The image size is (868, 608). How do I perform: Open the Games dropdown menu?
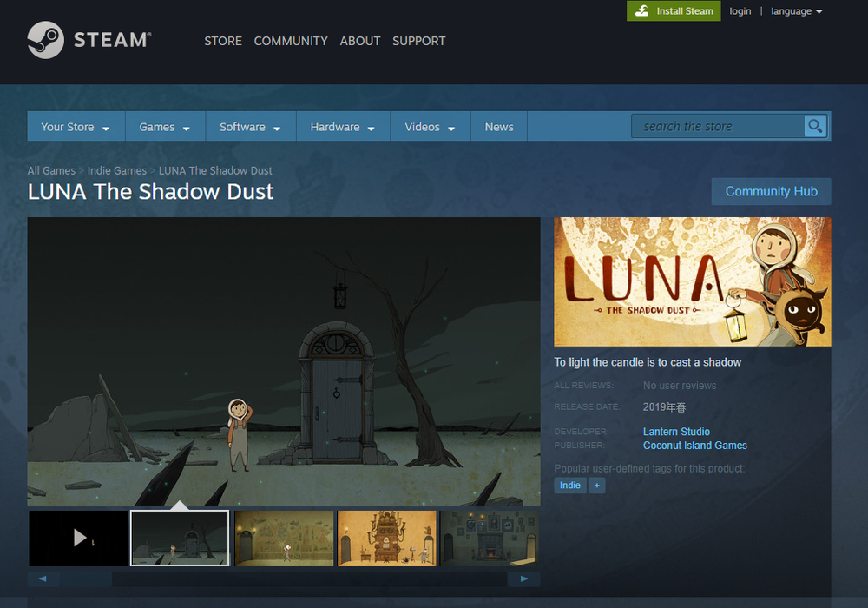point(165,127)
